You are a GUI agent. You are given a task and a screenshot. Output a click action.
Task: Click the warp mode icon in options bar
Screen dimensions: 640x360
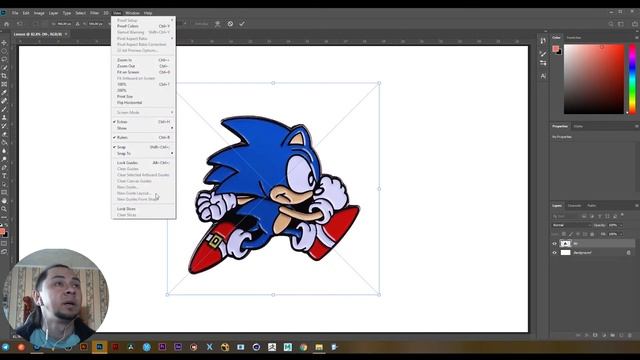pyautogui.click(x=218, y=24)
